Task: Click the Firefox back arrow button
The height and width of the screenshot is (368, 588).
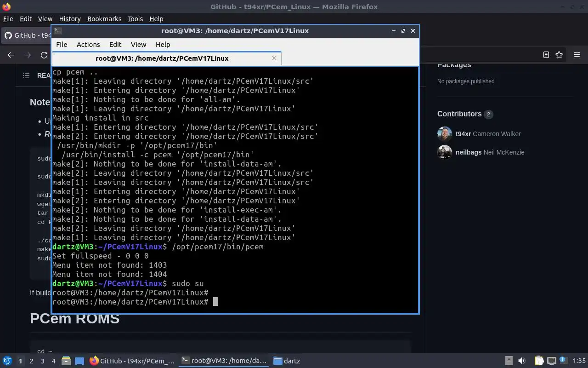Action: point(11,55)
